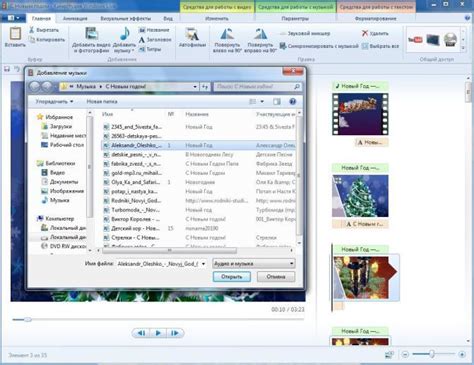This screenshot has width=474, height=365.
Task: Select file potap_i_nastya_ka...
Action: pyautogui.click(x=199, y=191)
